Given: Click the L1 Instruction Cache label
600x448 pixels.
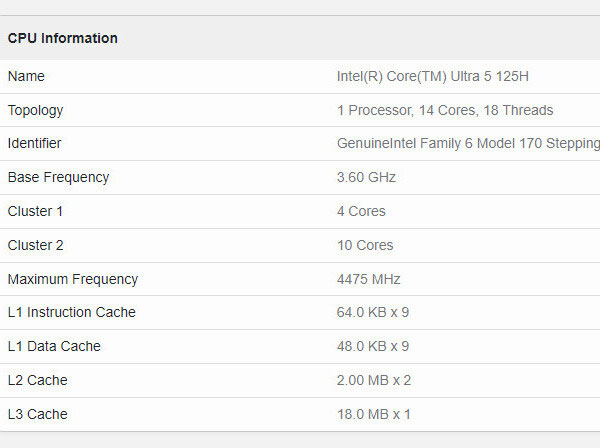Looking at the screenshot, I should pos(72,312).
